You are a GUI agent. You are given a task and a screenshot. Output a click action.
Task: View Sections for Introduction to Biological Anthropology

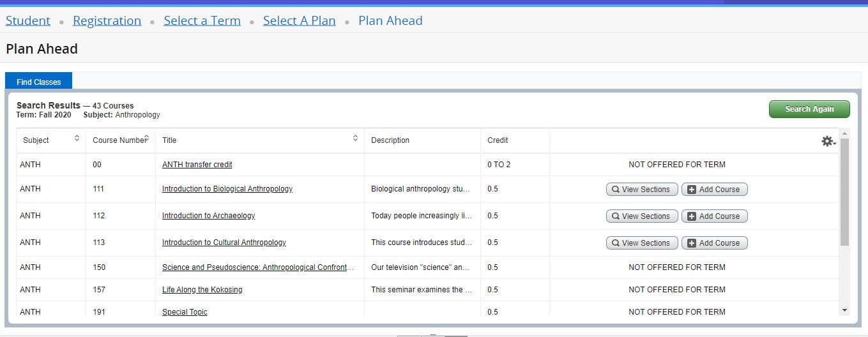point(642,190)
